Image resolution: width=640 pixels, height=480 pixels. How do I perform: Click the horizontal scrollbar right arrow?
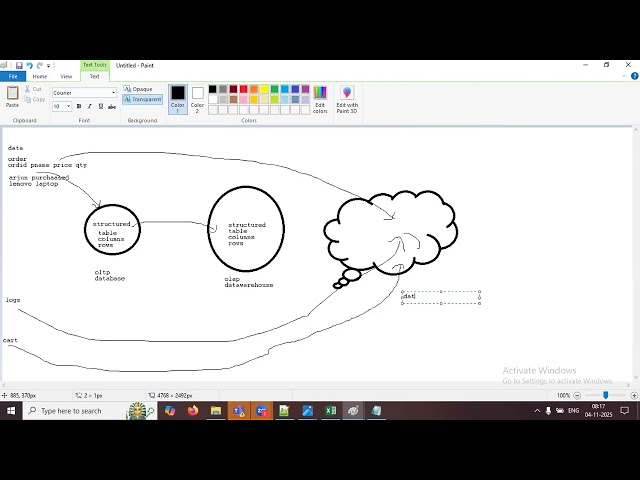(628, 385)
